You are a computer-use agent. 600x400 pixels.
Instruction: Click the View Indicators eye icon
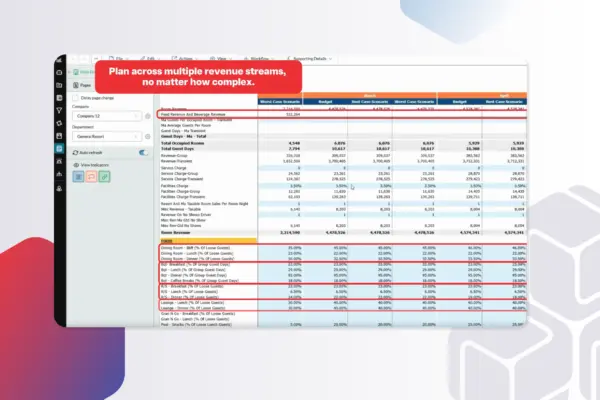coord(76,165)
